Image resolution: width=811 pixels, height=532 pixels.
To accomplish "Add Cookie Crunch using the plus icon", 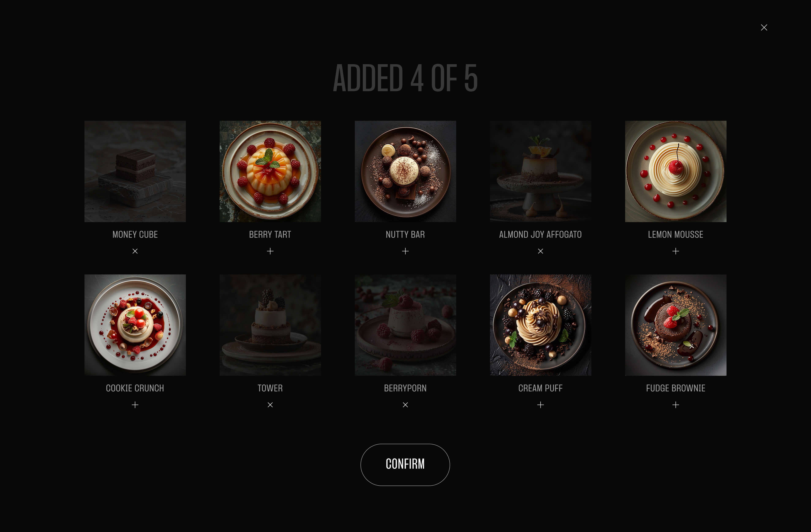I will 135,405.
